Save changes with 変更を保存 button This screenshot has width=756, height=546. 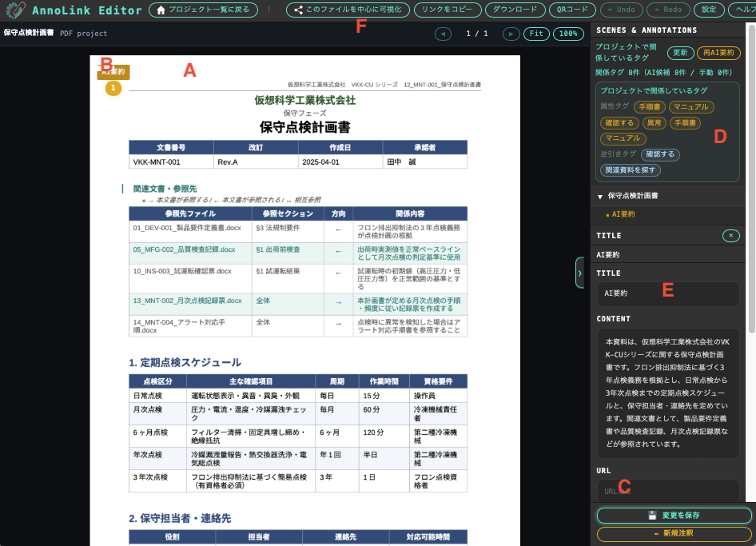click(674, 516)
